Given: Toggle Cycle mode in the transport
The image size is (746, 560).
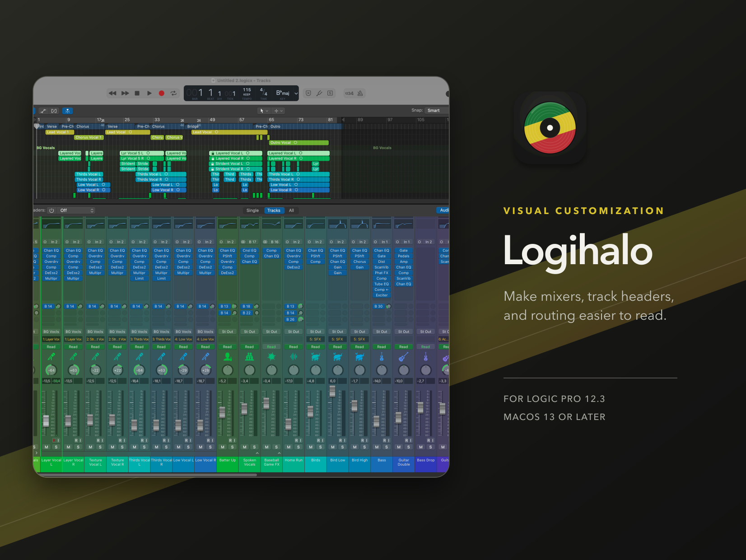Looking at the screenshot, I should tap(173, 93).
